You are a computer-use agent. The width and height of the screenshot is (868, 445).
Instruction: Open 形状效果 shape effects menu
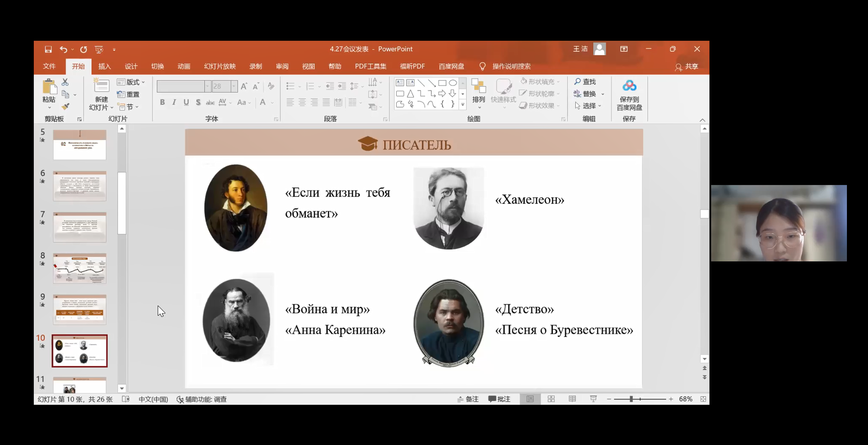[540, 105]
